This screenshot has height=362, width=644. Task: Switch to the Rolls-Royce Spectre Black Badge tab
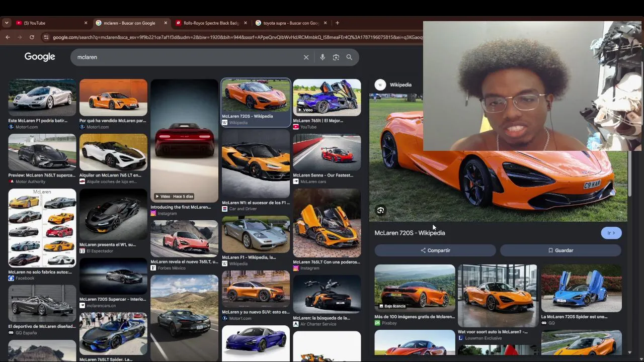pos(211,23)
